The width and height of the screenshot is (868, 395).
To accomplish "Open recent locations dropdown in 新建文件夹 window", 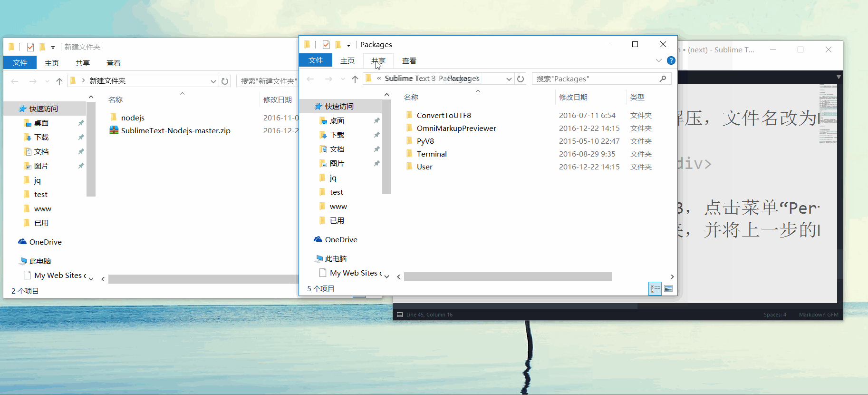I will tap(47, 81).
